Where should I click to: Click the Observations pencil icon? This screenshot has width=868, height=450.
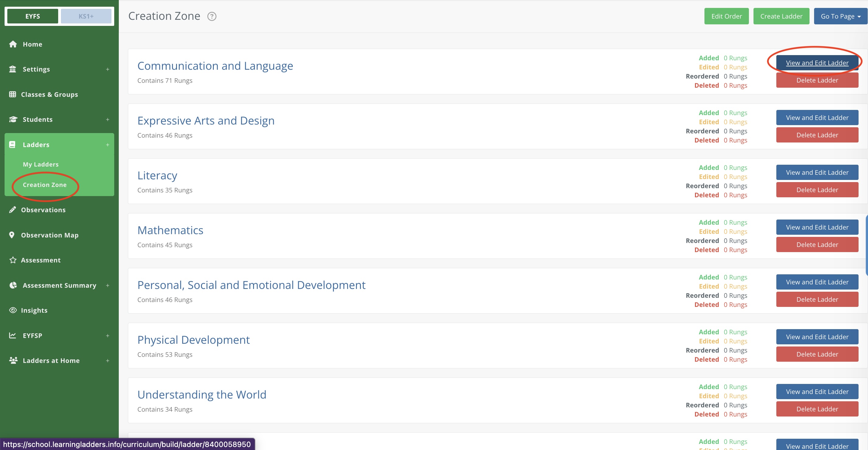[12, 210]
